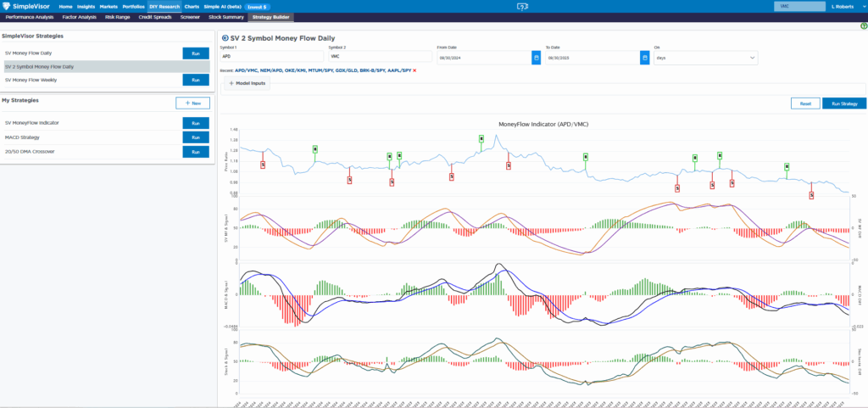Open the From Date calendar picker
868x408 pixels.
pos(536,58)
